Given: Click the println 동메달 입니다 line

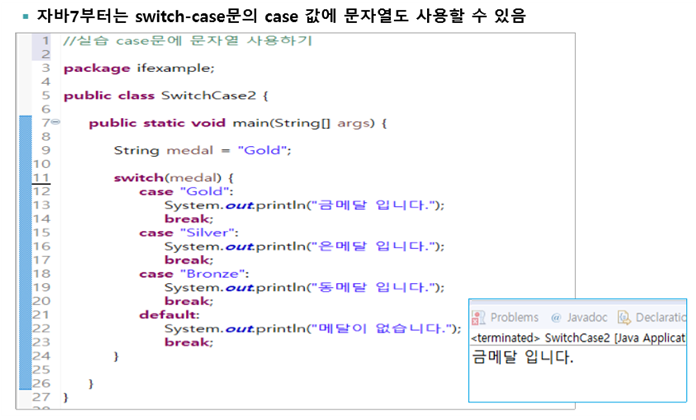Looking at the screenshot, I should click(x=304, y=288).
